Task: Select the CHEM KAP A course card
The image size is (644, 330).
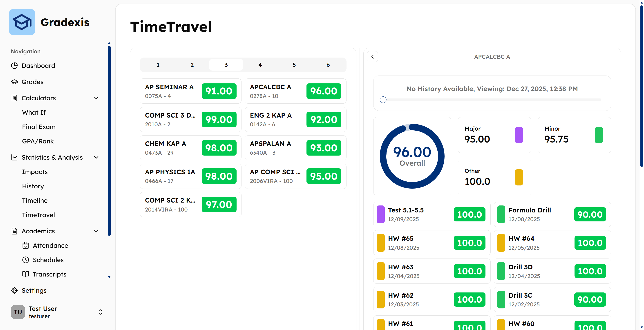Action: [x=190, y=148]
